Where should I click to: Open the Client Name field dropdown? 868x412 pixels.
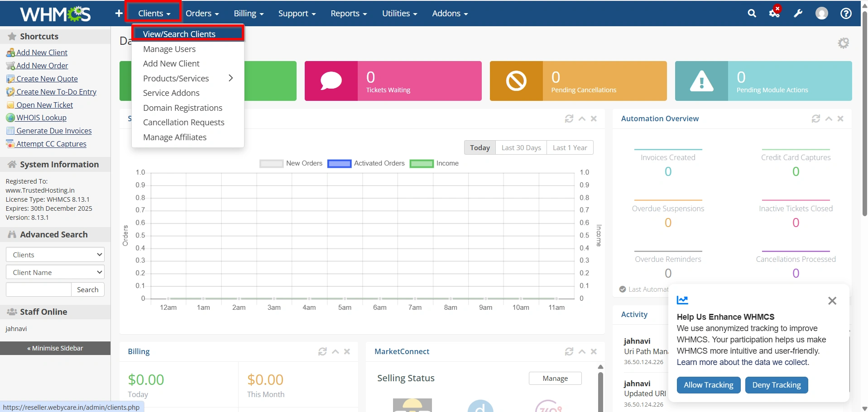pos(55,272)
